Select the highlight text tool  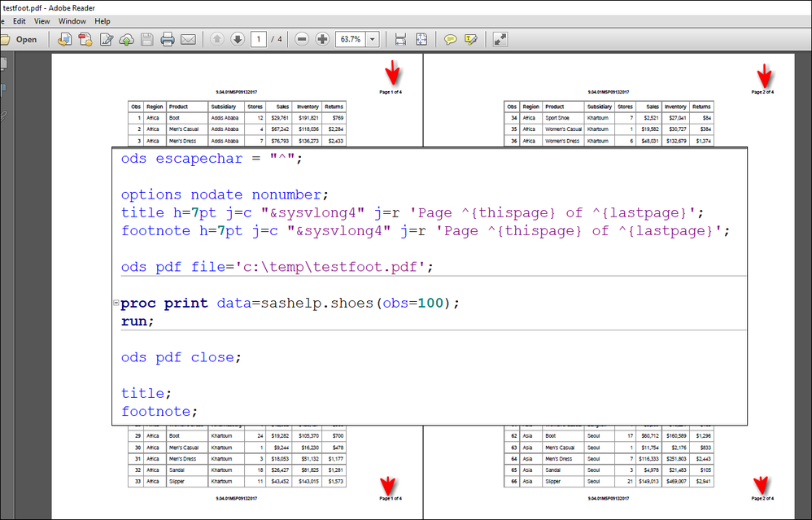(470, 39)
